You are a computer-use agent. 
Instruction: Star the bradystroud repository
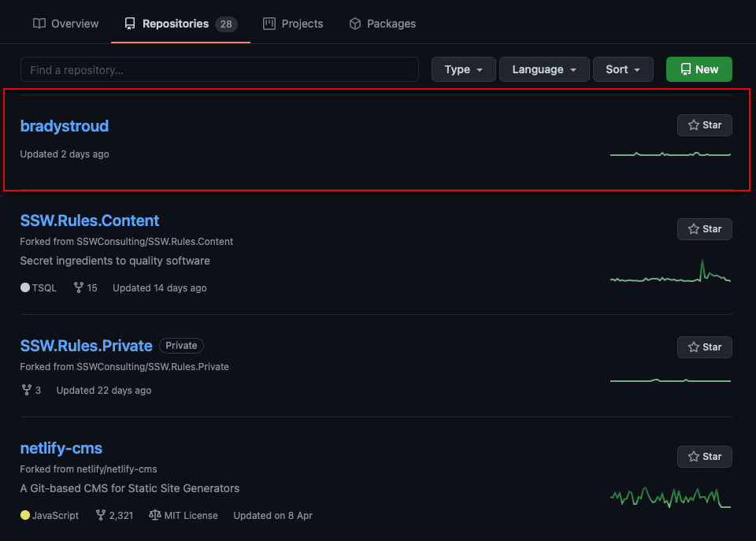704,125
